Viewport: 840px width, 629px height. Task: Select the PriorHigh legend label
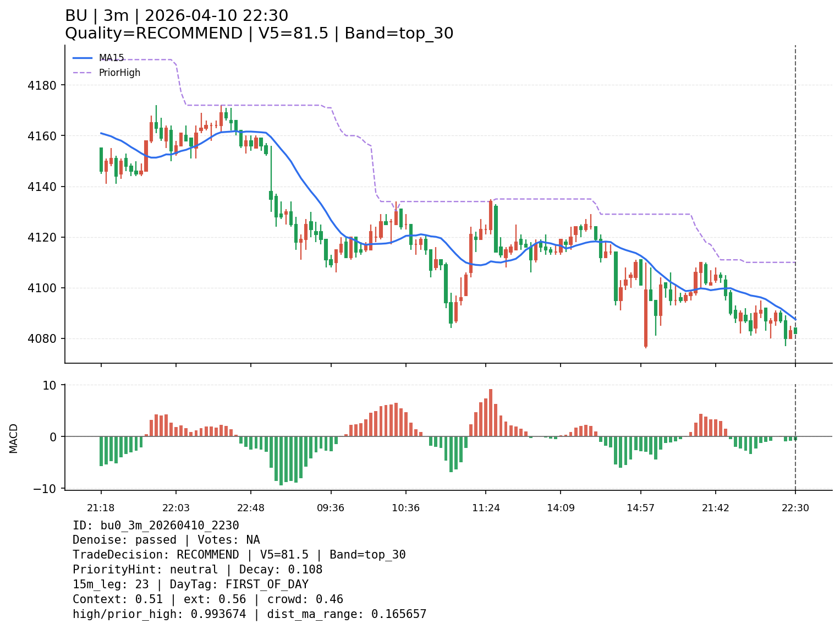[119, 73]
